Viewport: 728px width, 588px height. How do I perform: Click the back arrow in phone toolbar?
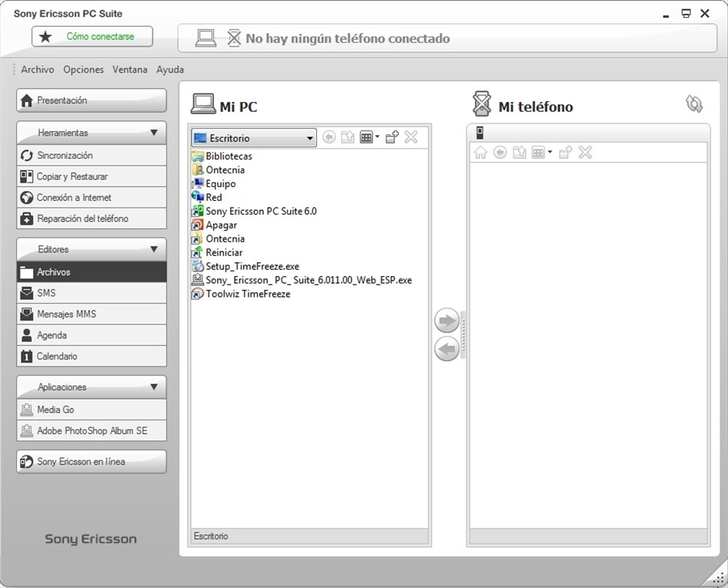500,153
